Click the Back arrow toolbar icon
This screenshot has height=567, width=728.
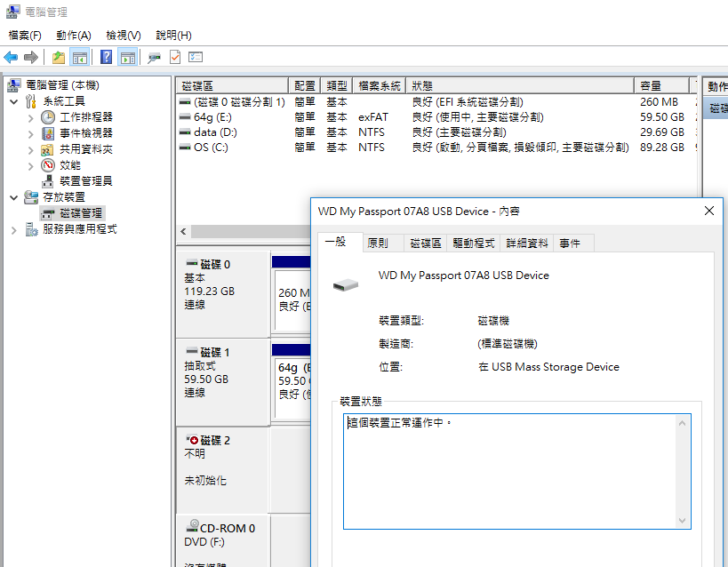(x=11, y=58)
